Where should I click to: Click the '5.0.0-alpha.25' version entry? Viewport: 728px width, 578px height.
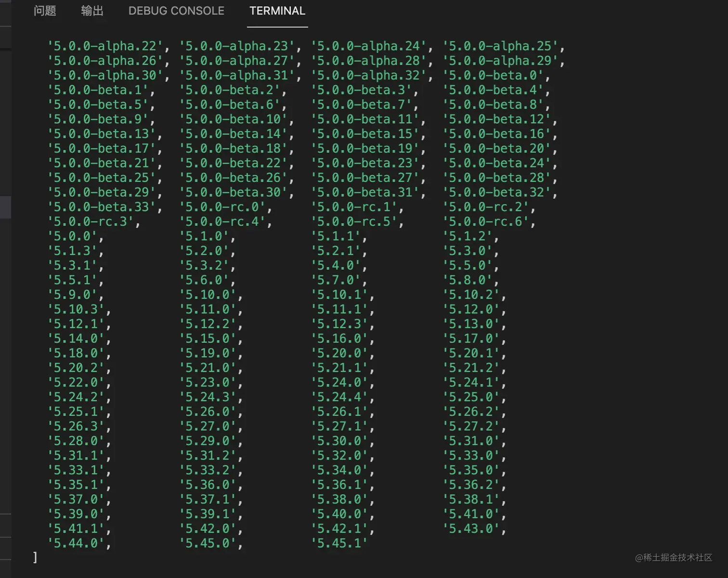500,46
